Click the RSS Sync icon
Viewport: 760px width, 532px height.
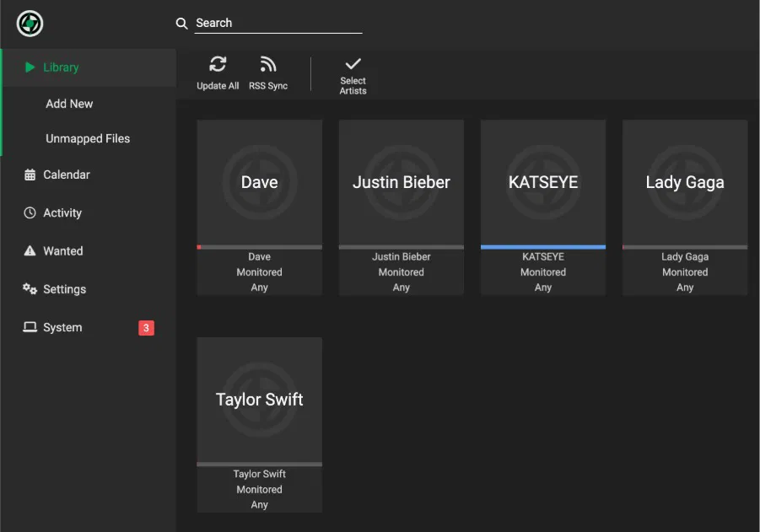pos(268,65)
